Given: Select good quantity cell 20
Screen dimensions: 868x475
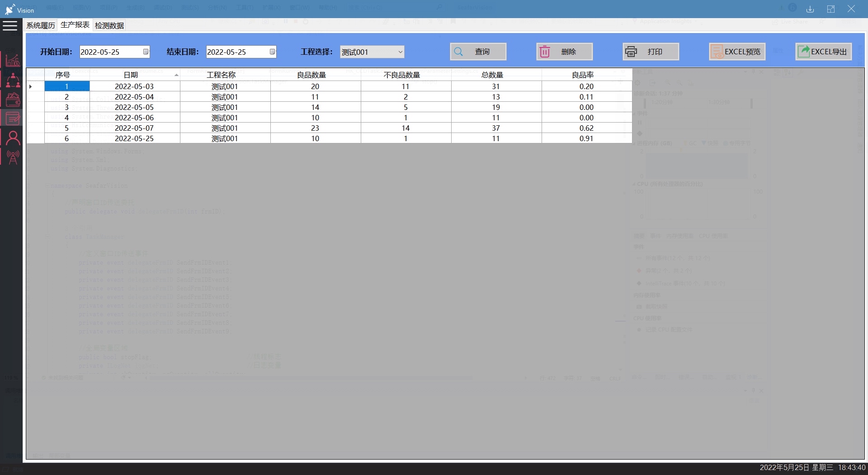Looking at the screenshot, I should point(315,86).
